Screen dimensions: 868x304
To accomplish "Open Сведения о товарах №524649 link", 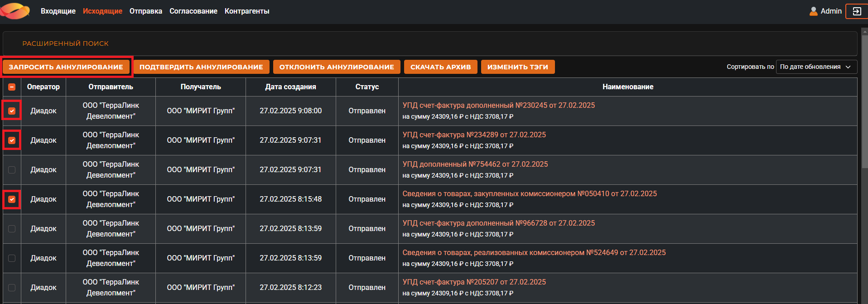I will pos(534,252).
